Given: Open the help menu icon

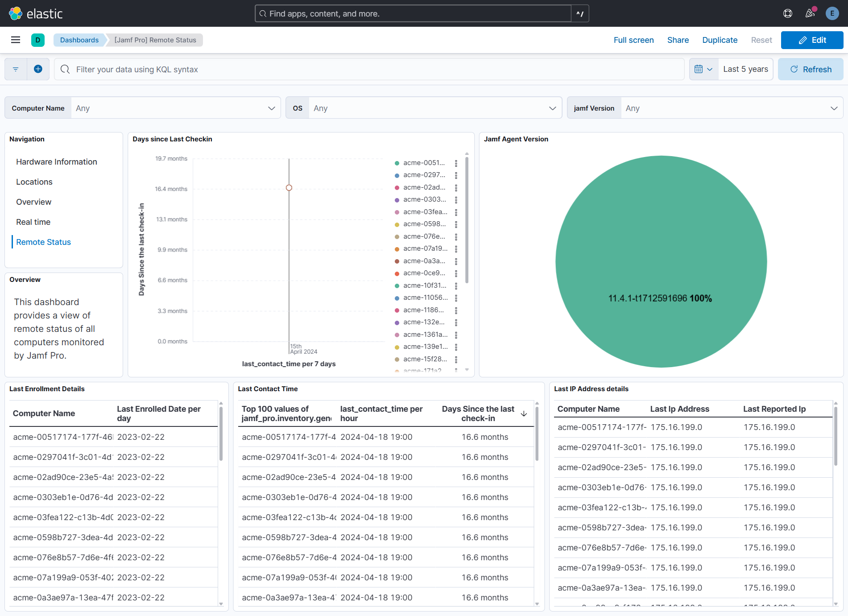Looking at the screenshot, I should (x=788, y=13).
